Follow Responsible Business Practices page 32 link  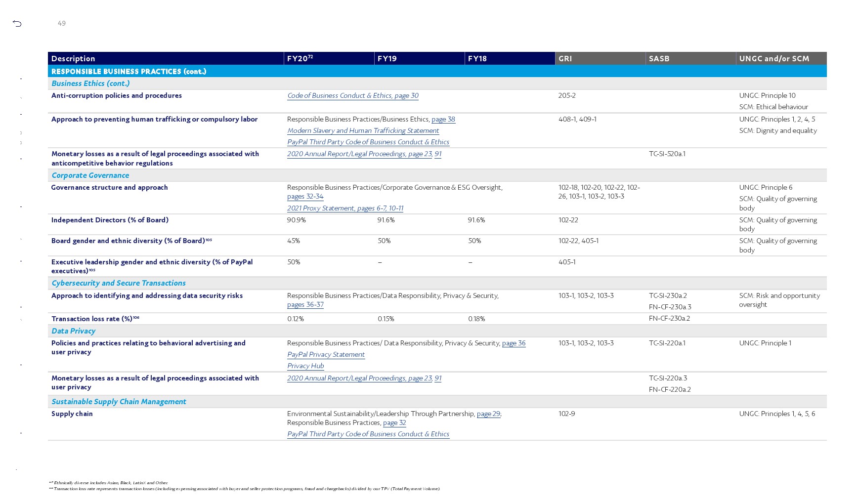coord(394,423)
